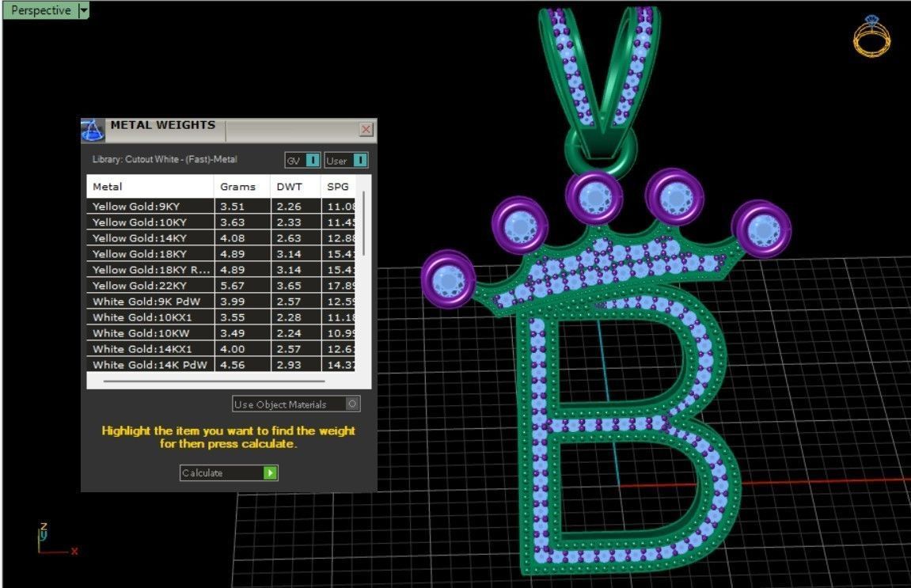Click the 5.67 grams value
The width and height of the screenshot is (911, 588).
click(x=233, y=285)
